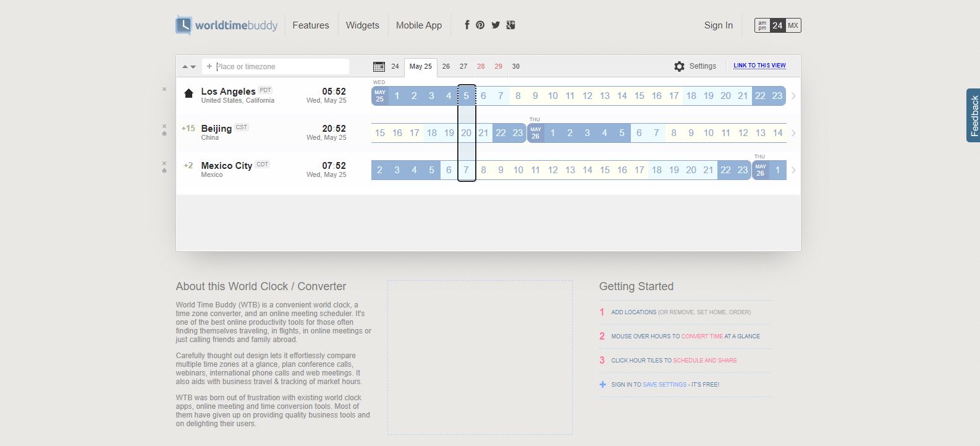Select hour 20 tile in Beijing row
The height and width of the screenshot is (446, 980).
pos(467,133)
